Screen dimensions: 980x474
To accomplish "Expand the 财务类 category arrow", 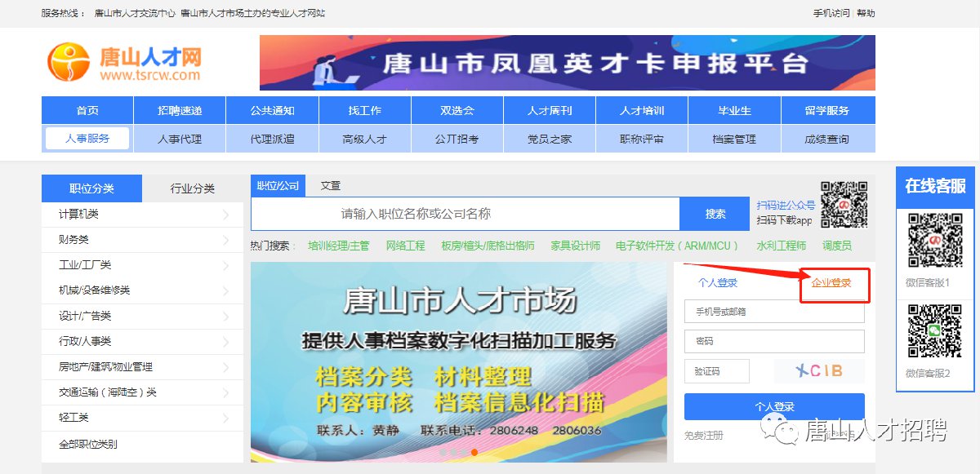I will pos(225,240).
